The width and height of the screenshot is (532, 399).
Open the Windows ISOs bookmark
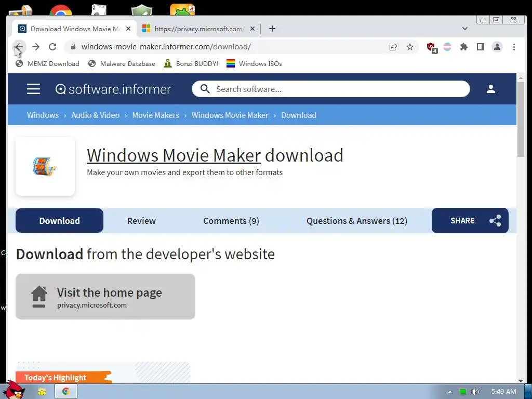254,64
